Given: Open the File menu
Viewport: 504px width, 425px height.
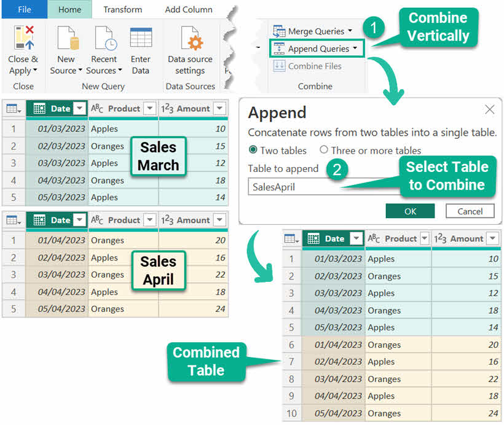Looking at the screenshot, I should coord(24,9).
